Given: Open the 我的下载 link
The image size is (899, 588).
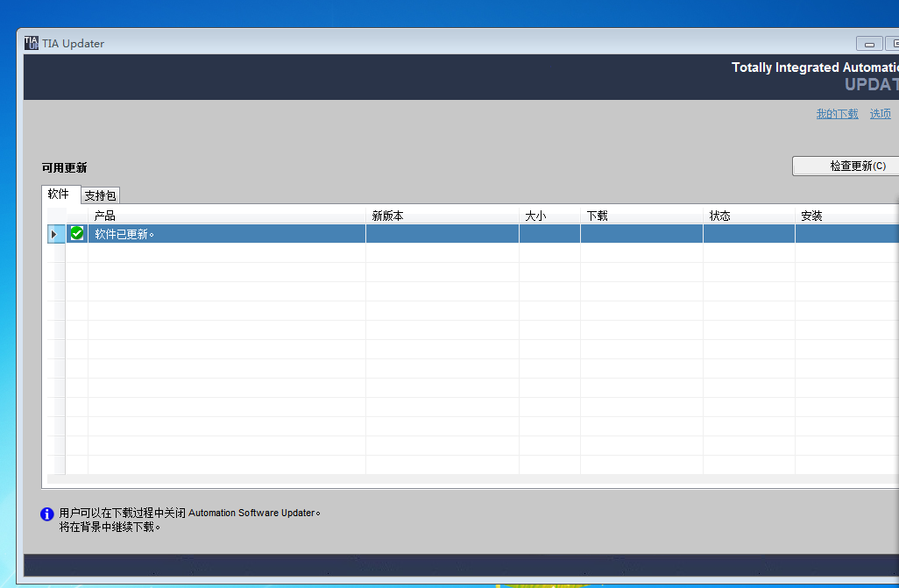Looking at the screenshot, I should pos(837,114).
